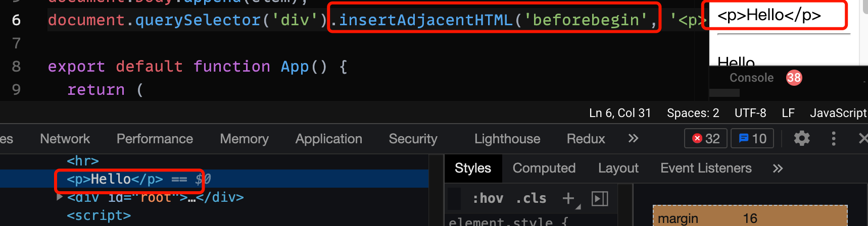Toggle :hov element state panel
This screenshot has width=868, height=226.
[x=488, y=198]
